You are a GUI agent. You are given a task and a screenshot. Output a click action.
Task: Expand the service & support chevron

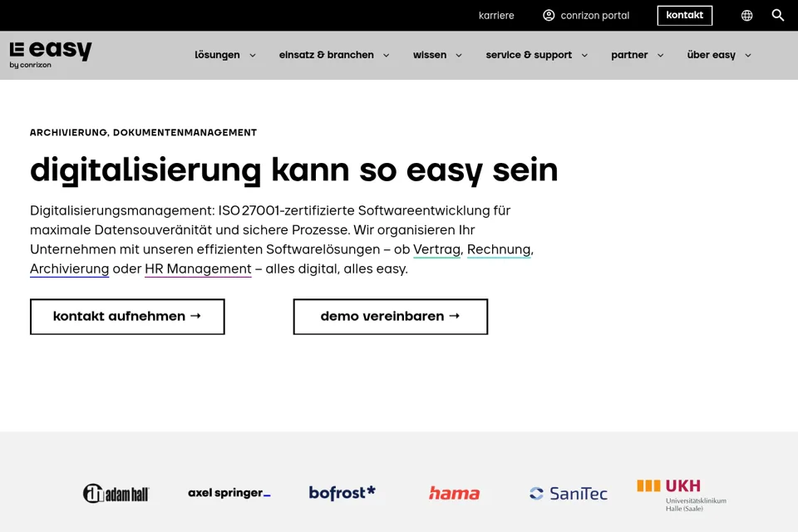click(584, 56)
